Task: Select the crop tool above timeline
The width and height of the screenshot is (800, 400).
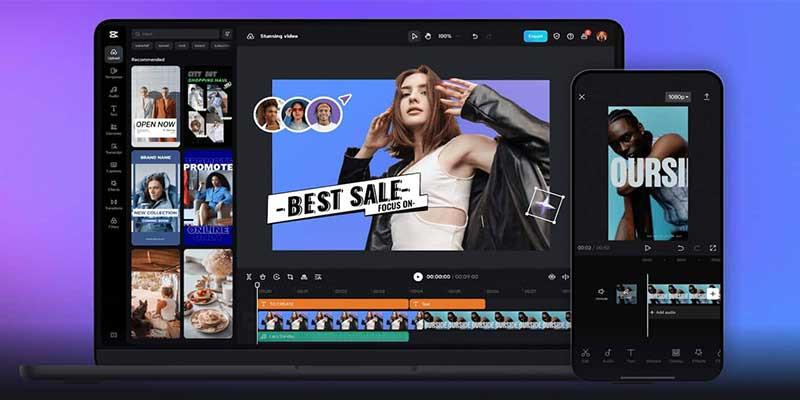Action: [x=290, y=276]
